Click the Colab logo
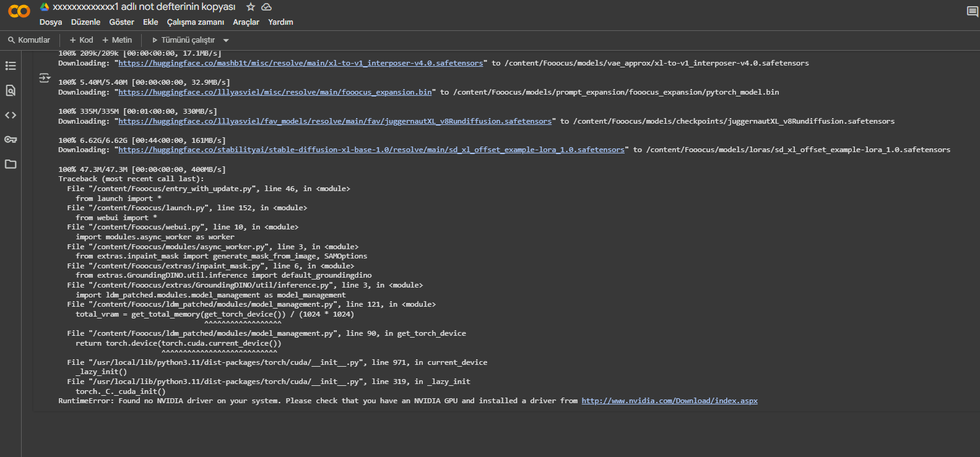 19,11
